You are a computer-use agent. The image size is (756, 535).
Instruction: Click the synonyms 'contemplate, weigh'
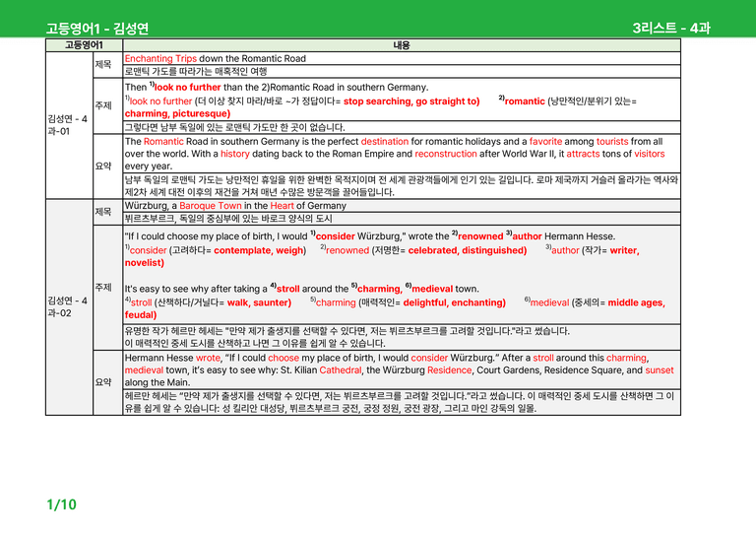click(x=259, y=250)
